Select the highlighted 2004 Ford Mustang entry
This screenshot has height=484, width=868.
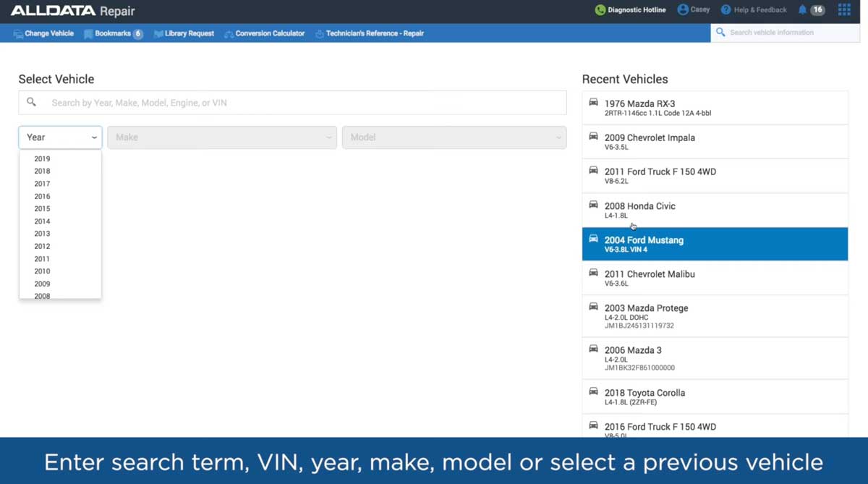pos(715,244)
